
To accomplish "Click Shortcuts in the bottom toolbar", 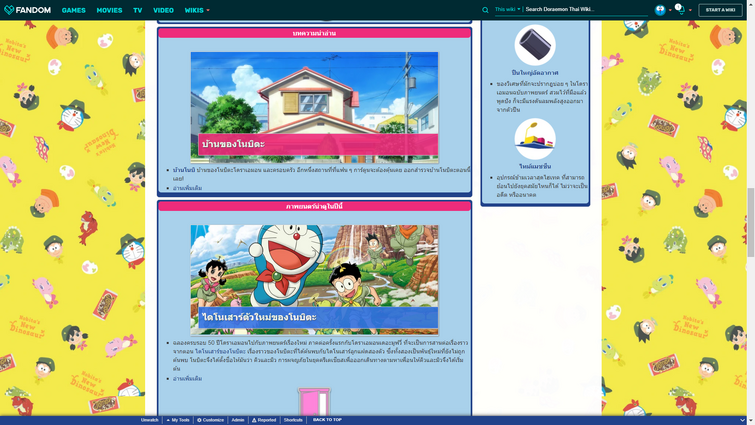I will 293,420.
